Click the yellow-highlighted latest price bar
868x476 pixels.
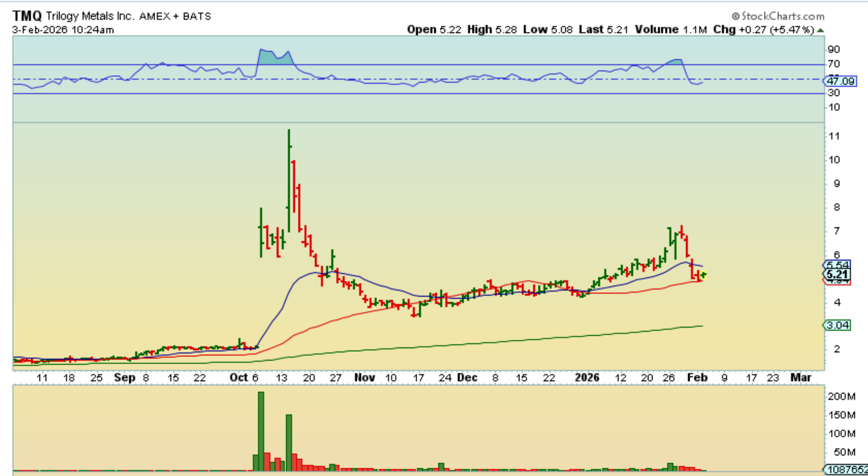click(x=703, y=275)
